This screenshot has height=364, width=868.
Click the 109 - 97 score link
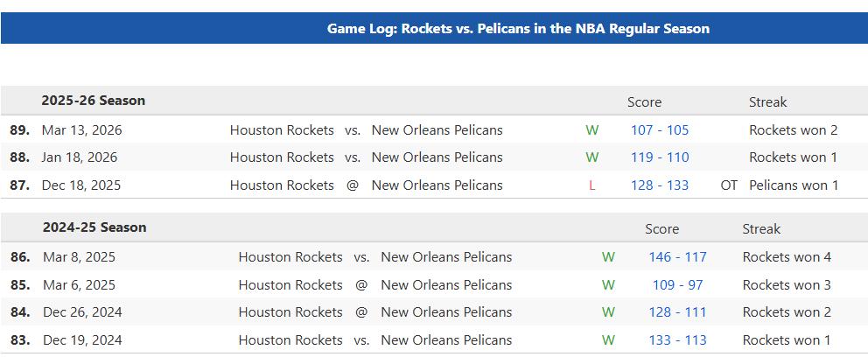pyautogui.click(x=677, y=285)
